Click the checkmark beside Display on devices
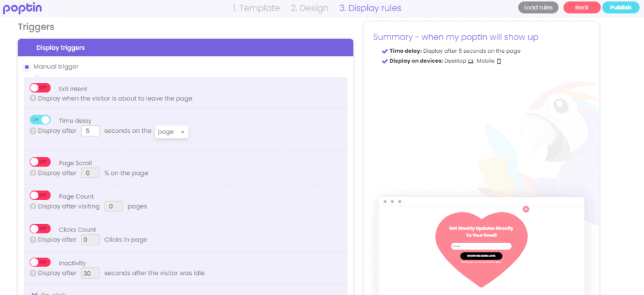The height and width of the screenshot is (295, 644). click(385, 61)
